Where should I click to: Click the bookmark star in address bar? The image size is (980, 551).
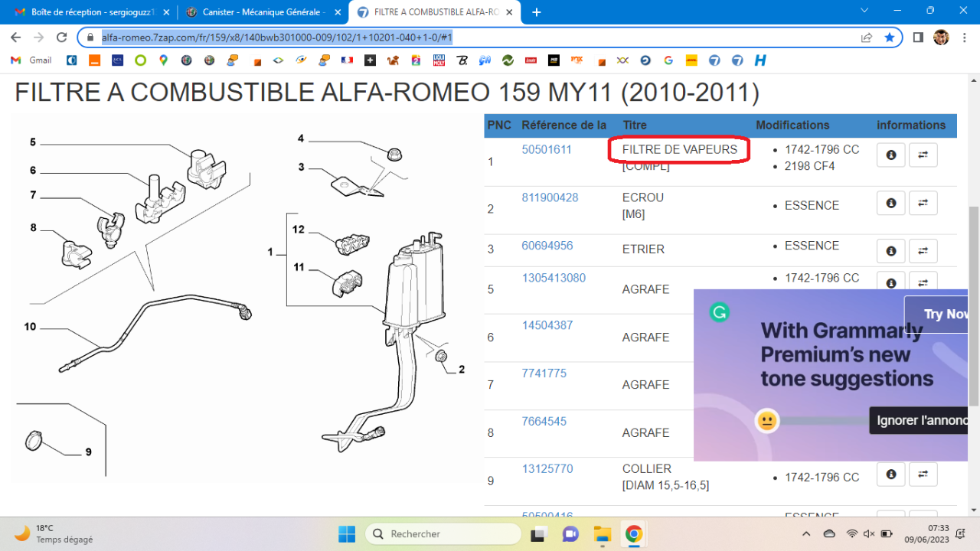[x=889, y=37]
